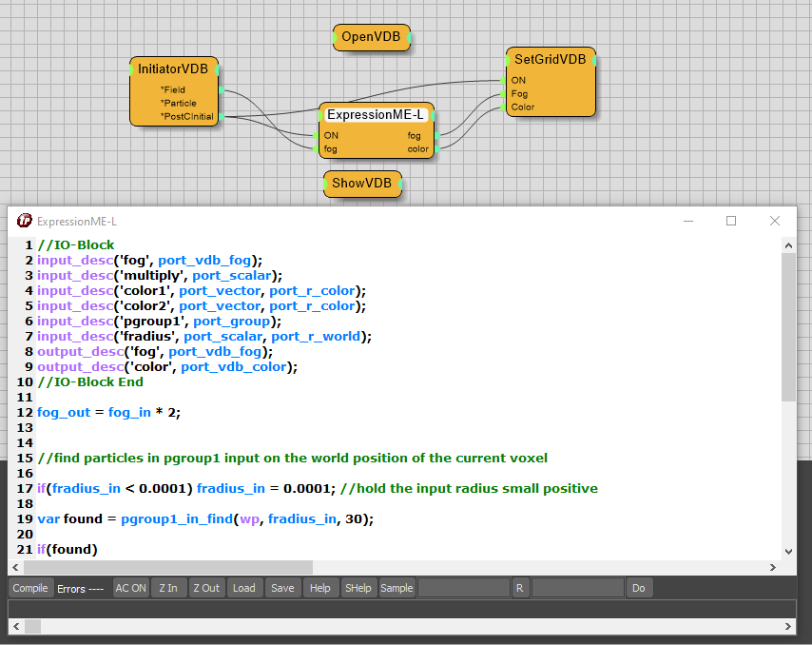Click the search field next to Sample

[463, 588]
